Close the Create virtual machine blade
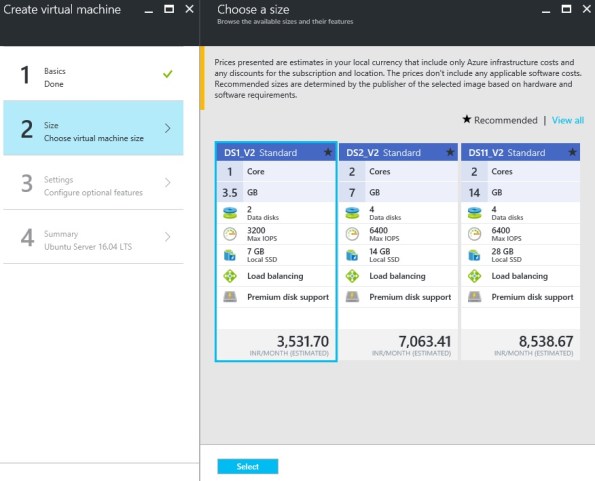 189,9
